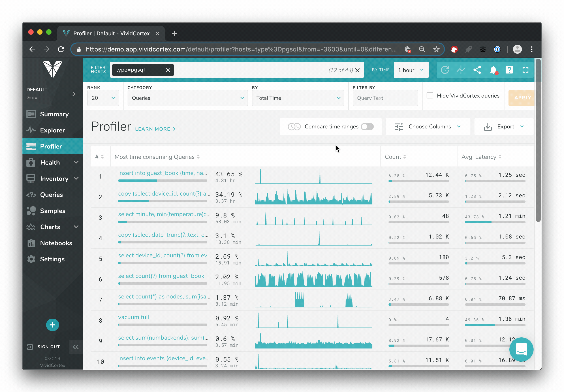The image size is (564, 392).
Task: Open Settings from the sidebar
Action: coord(52,259)
